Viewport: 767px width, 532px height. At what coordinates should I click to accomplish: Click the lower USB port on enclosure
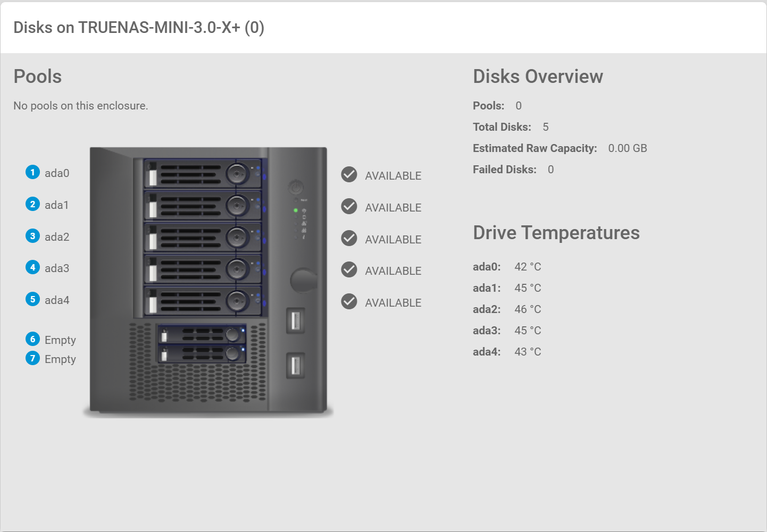(295, 365)
